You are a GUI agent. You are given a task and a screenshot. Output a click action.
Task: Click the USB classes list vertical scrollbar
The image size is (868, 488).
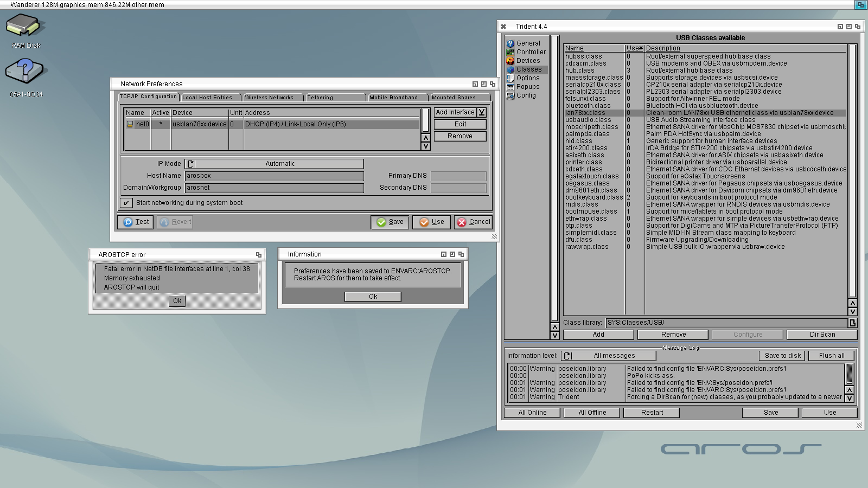(853, 171)
